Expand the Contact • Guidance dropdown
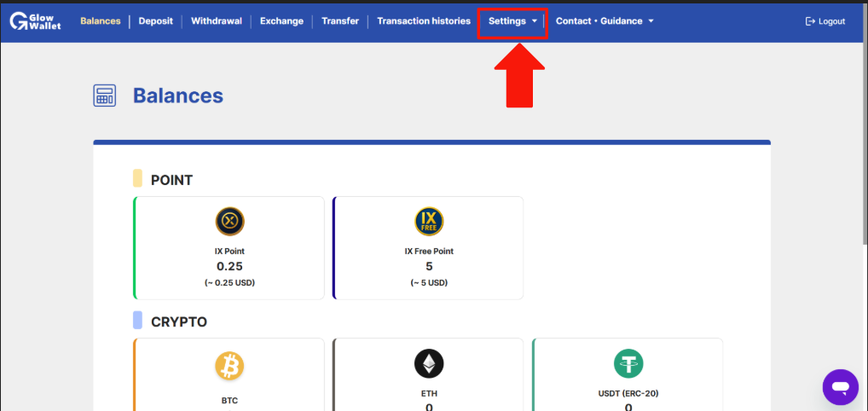Viewport: 868px width, 411px height. [x=605, y=21]
